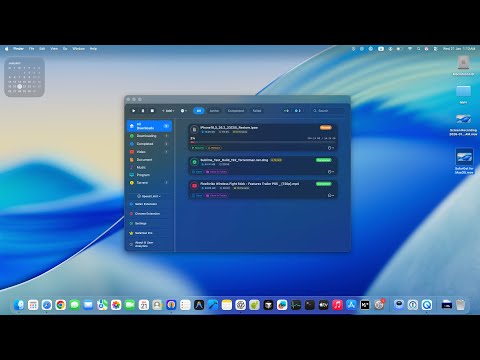Switch to the Completed filter tab in the toolbar

click(x=236, y=111)
